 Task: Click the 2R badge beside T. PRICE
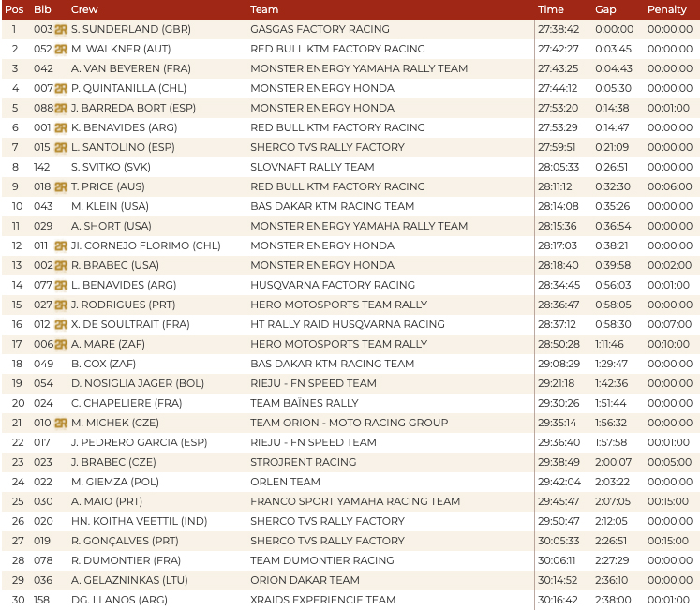pyautogui.click(x=61, y=186)
